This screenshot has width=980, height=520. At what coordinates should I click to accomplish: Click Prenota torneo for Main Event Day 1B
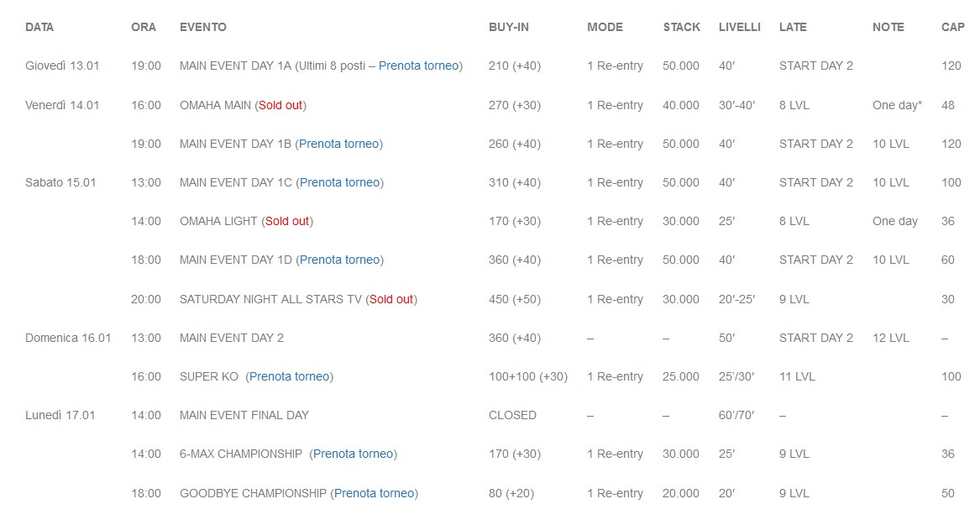point(338,144)
